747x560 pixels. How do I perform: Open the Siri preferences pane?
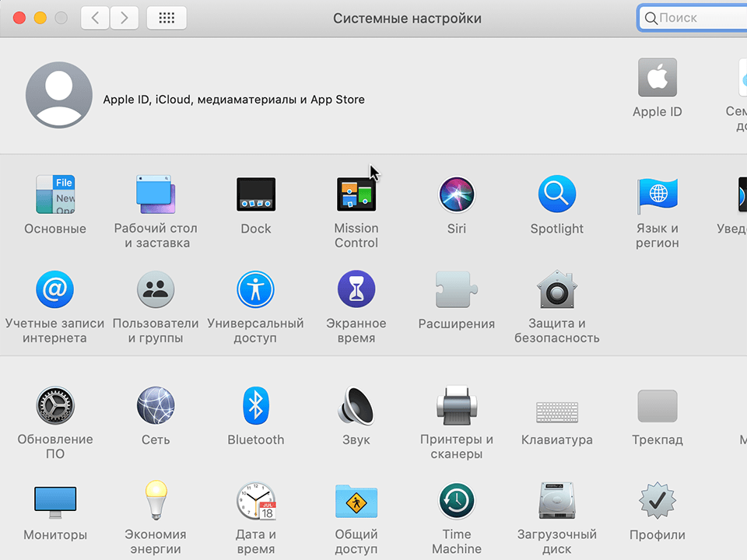[456, 194]
